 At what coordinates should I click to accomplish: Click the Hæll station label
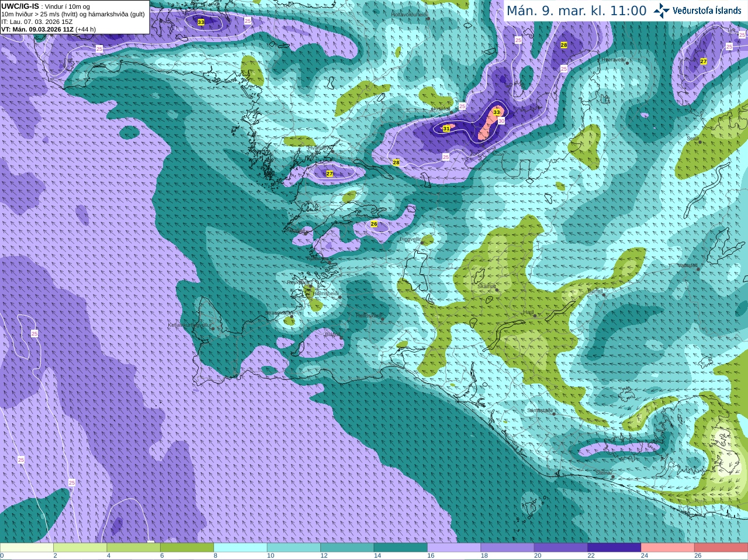(529, 312)
